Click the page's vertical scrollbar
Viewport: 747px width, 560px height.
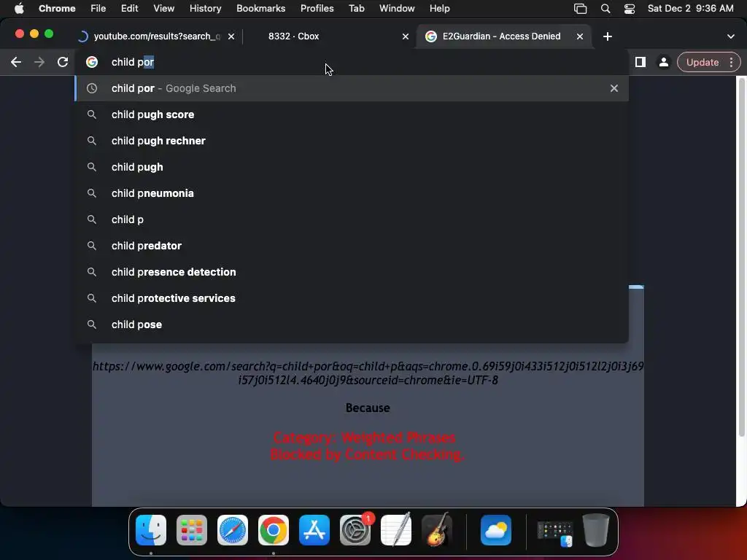(741, 257)
